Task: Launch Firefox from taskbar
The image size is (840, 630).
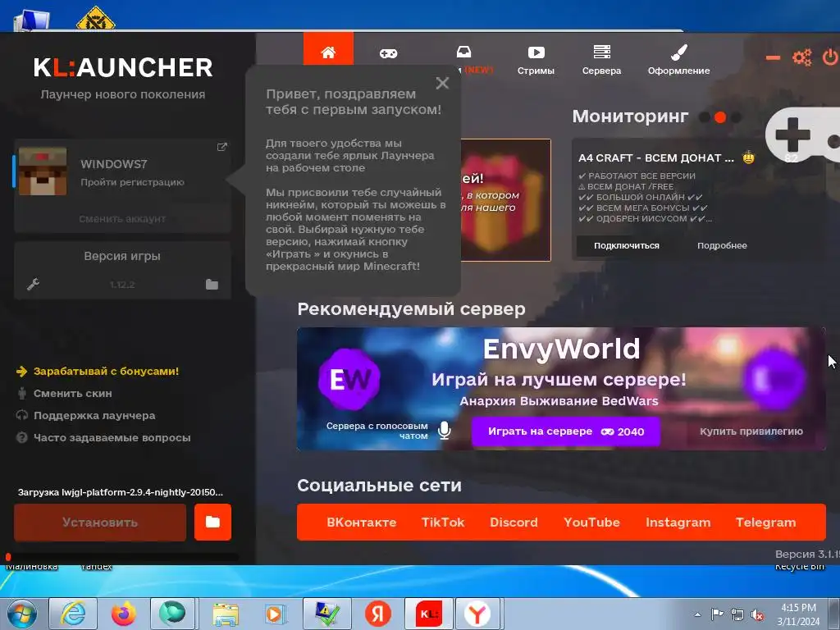Action: tap(123, 614)
